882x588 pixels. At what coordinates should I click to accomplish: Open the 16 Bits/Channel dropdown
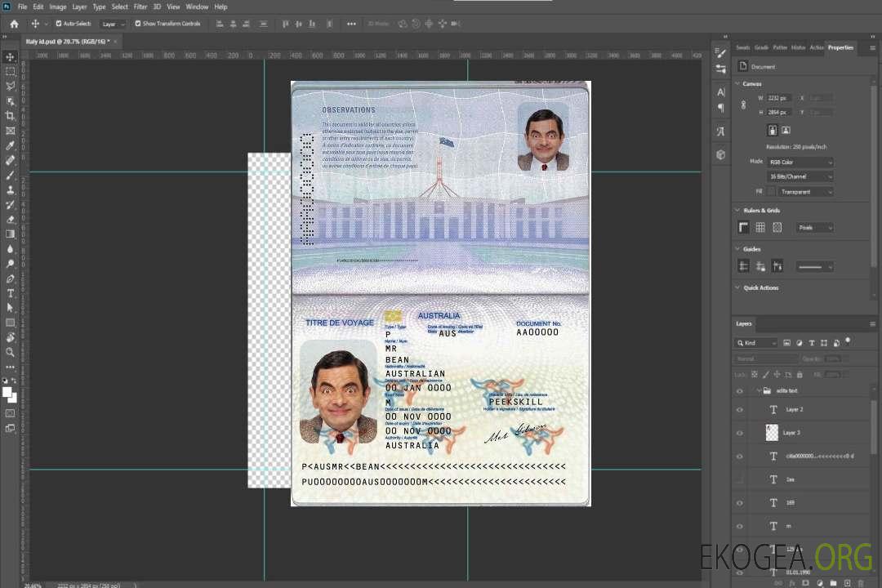(x=800, y=176)
